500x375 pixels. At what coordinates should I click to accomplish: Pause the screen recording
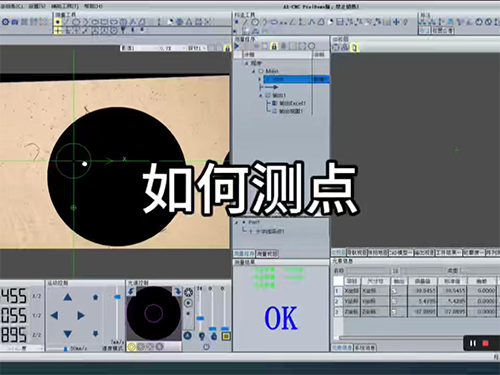coord(473,343)
